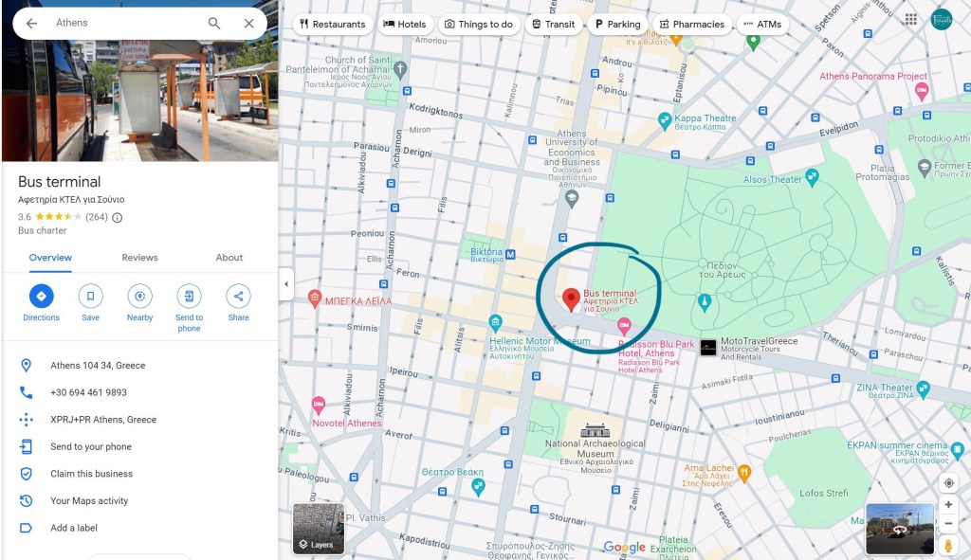This screenshot has height=560, width=971.
Task: Open the About tab
Action: pos(229,257)
